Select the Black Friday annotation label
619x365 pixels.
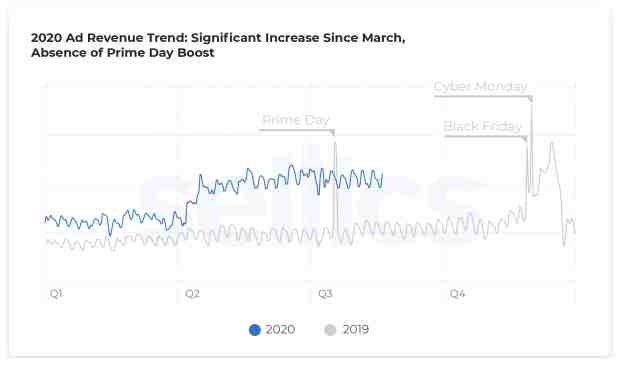pos(482,126)
